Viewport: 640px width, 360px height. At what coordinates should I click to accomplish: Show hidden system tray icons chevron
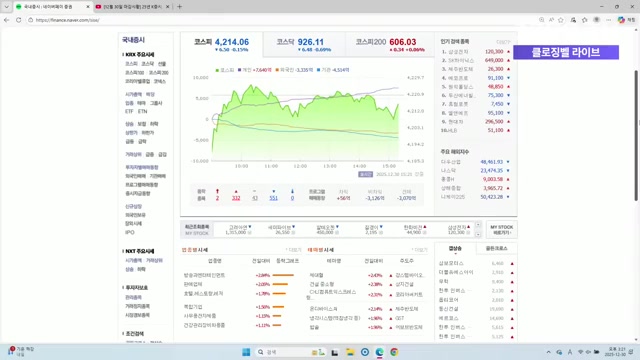(548, 352)
